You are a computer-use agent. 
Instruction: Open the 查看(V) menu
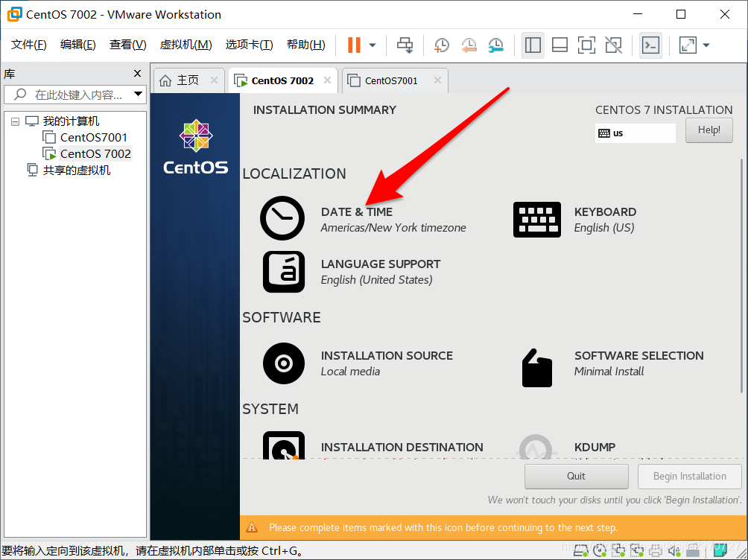click(128, 45)
